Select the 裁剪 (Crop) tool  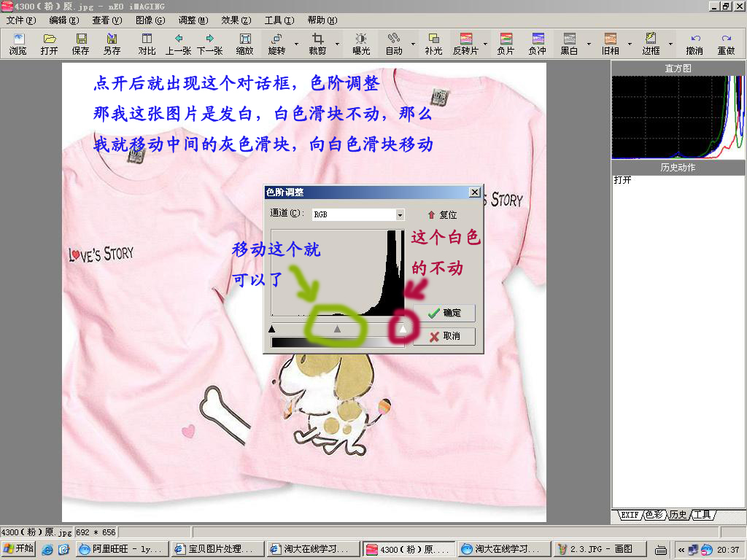pyautogui.click(x=317, y=44)
